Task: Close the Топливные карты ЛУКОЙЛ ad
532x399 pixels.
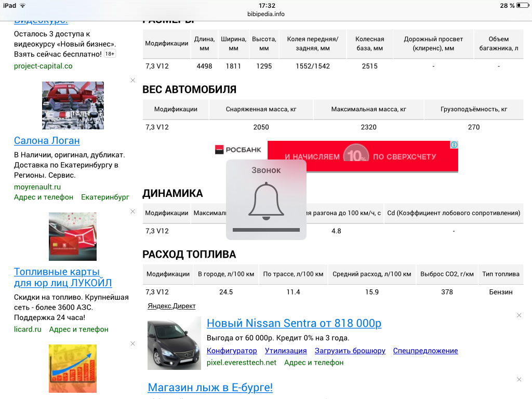Action: (132, 211)
